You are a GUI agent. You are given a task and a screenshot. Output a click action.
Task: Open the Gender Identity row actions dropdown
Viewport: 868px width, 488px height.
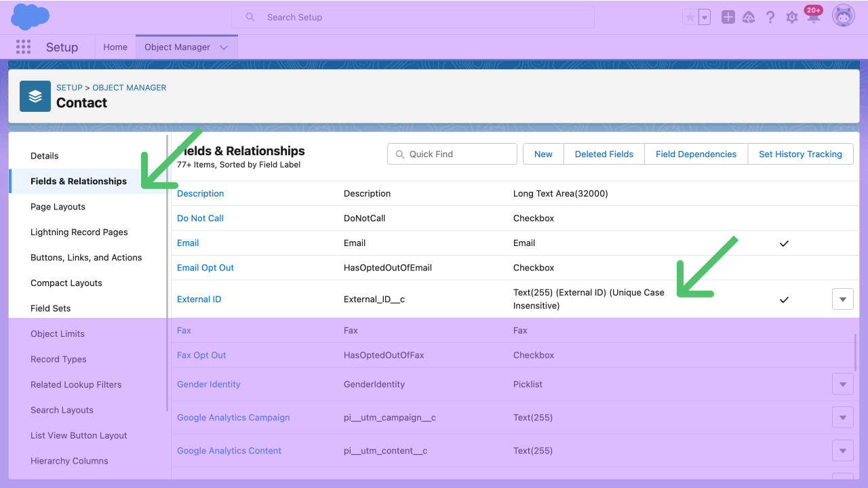tap(842, 384)
